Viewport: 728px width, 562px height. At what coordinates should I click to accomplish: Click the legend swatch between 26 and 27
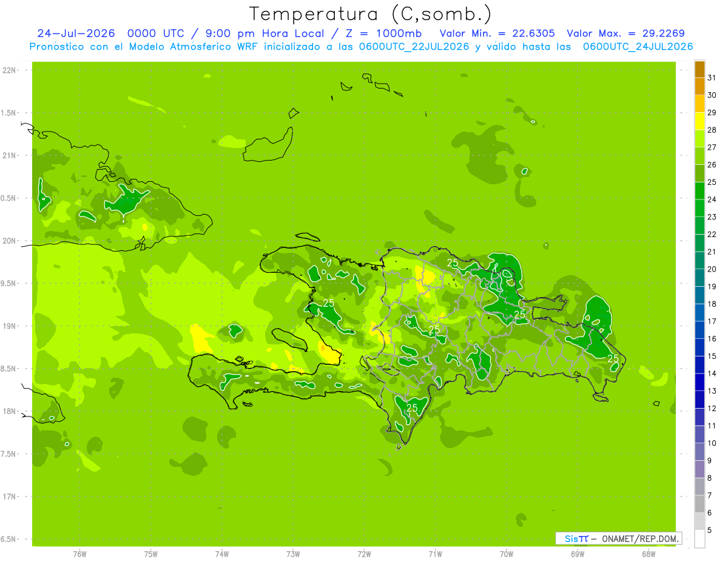point(699,156)
